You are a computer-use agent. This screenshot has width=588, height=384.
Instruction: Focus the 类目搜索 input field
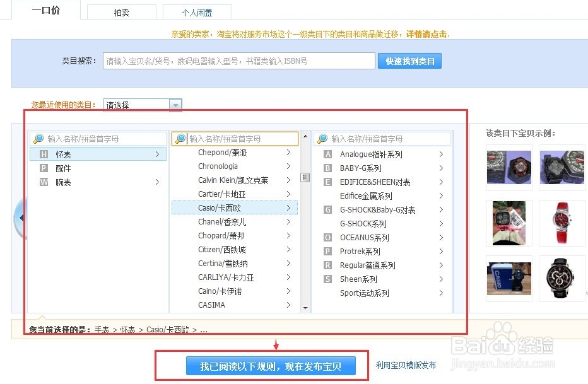[239, 61]
